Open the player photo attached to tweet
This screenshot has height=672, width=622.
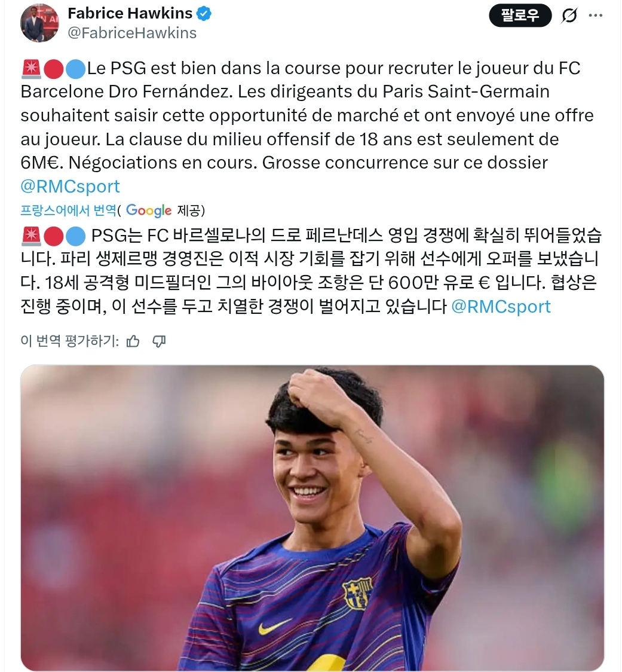point(312,518)
